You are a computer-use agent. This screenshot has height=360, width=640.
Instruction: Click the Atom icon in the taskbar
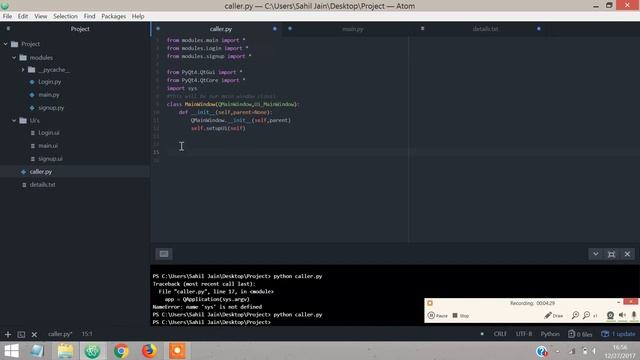tap(92, 351)
